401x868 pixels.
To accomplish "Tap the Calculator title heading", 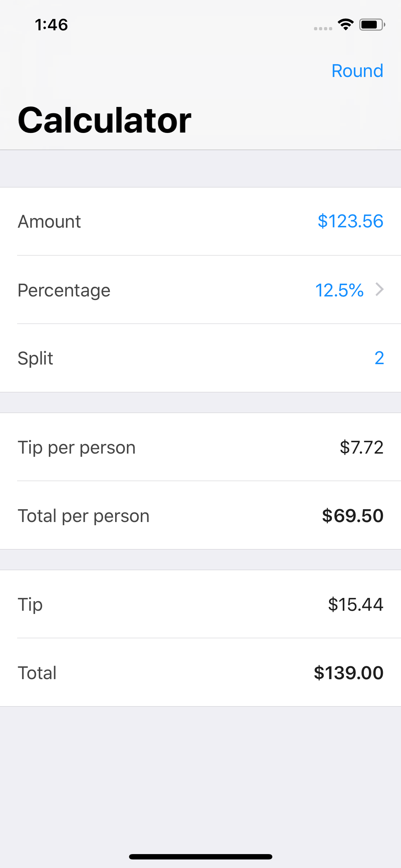I will tap(104, 120).
